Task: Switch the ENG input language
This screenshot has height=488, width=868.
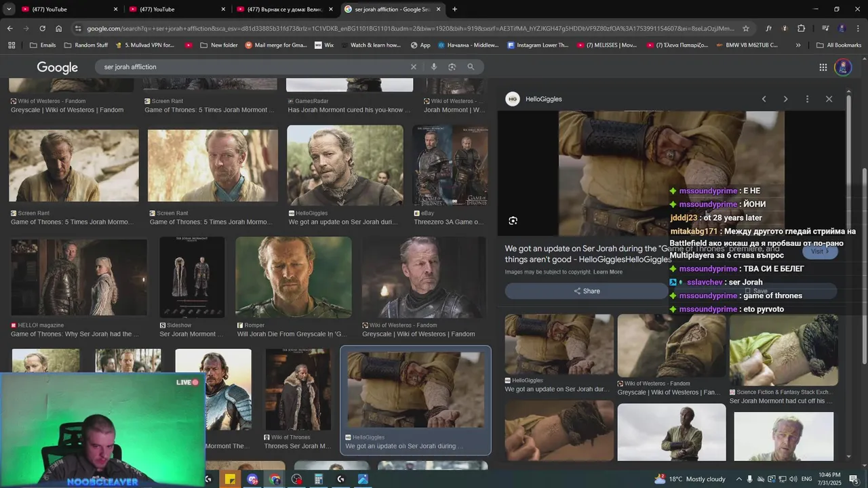Action: [806, 479]
